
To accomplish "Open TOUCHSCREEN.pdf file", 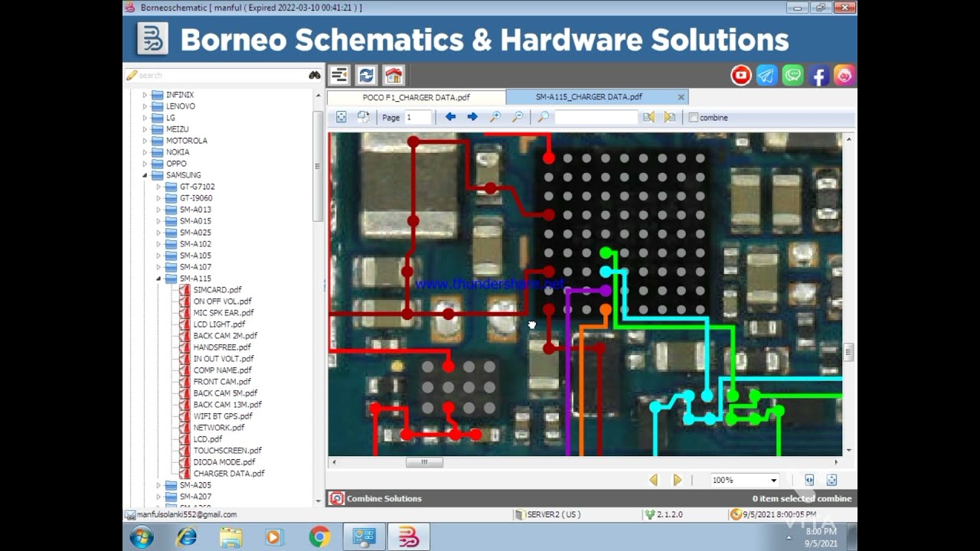I will tap(227, 451).
